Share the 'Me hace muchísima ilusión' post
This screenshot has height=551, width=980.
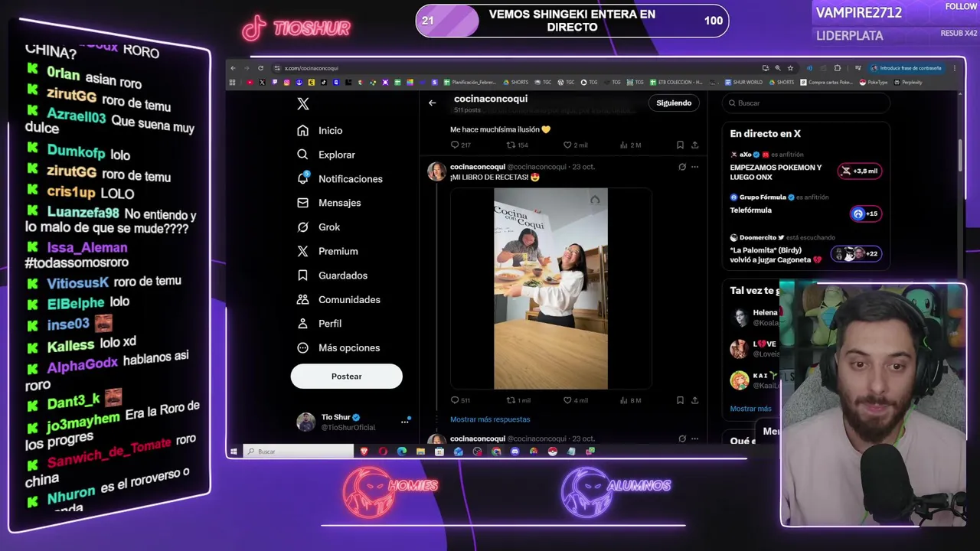(x=694, y=145)
